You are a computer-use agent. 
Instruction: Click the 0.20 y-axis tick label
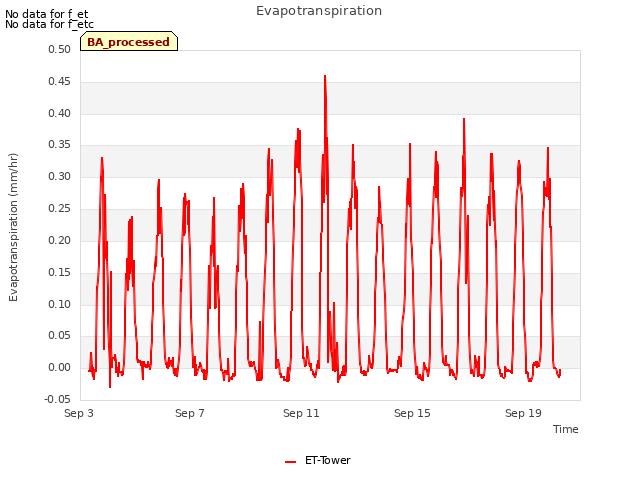60,240
